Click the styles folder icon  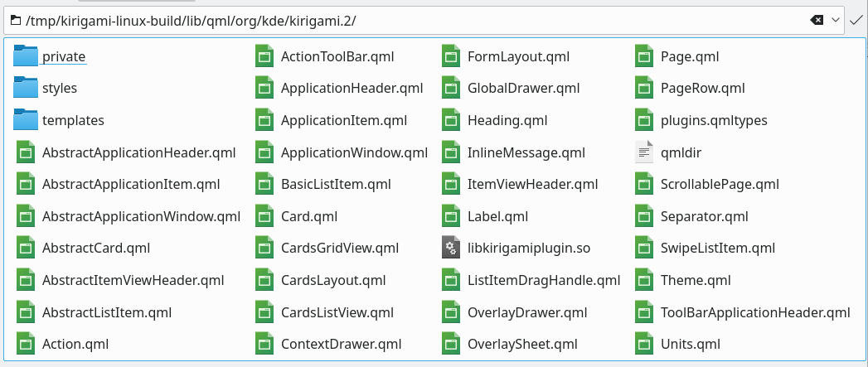click(x=26, y=88)
